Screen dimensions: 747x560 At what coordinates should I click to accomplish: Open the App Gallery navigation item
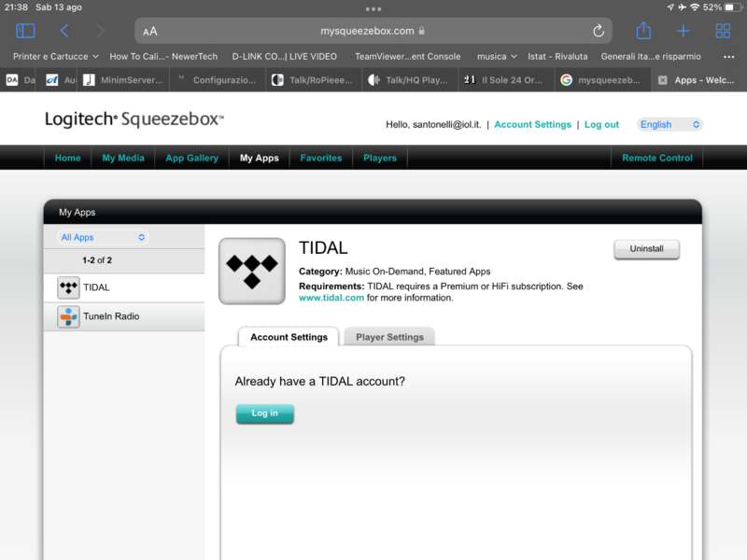[x=191, y=158]
